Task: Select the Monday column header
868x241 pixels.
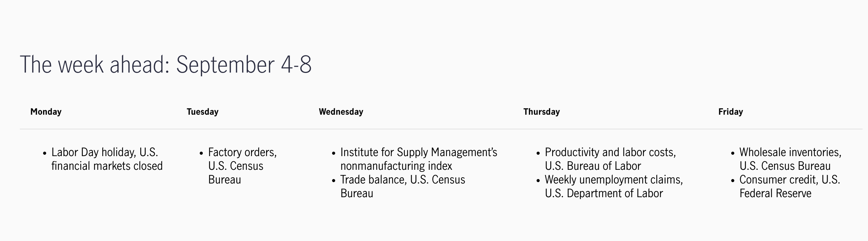Action: (46, 112)
